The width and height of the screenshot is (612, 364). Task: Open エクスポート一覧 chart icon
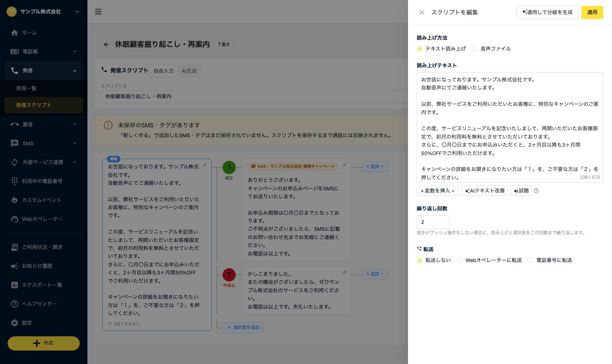[x=15, y=285]
